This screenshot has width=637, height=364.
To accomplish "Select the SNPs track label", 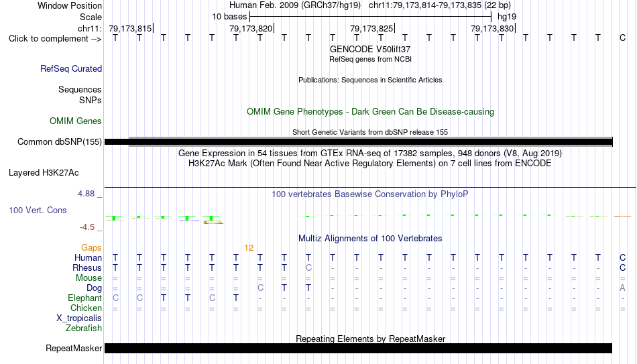I will (x=91, y=100).
